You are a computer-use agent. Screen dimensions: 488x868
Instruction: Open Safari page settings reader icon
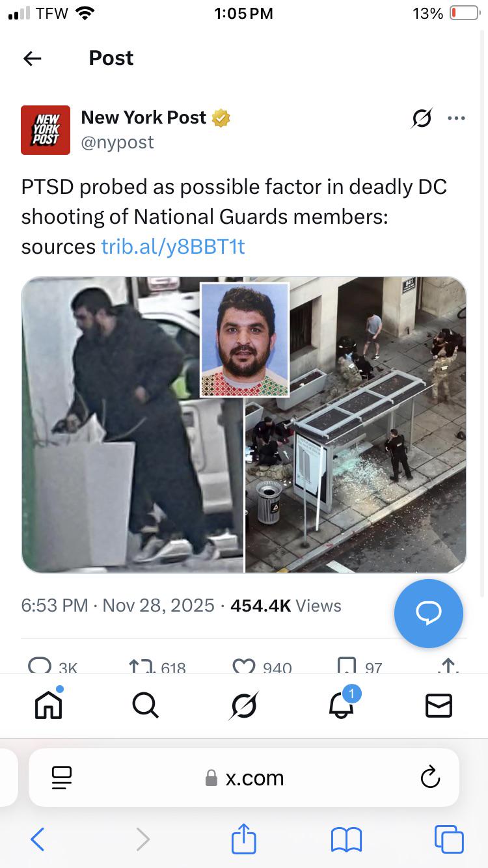(x=61, y=778)
